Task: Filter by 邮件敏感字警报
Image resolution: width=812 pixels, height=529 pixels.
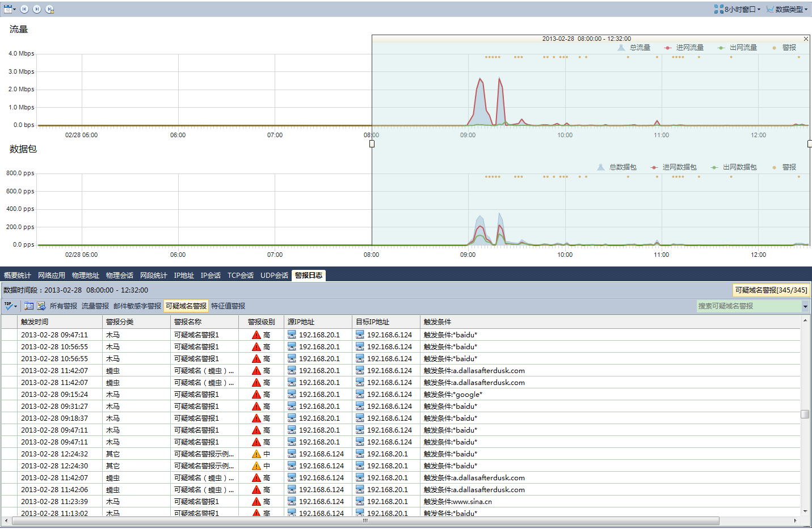Action: point(137,306)
